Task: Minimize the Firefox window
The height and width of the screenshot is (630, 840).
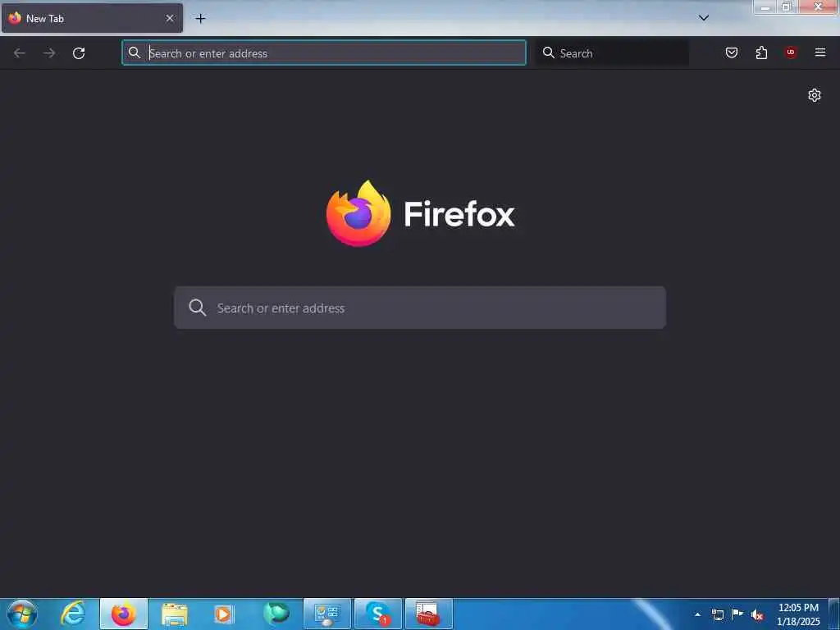Action: pos(765,7)
